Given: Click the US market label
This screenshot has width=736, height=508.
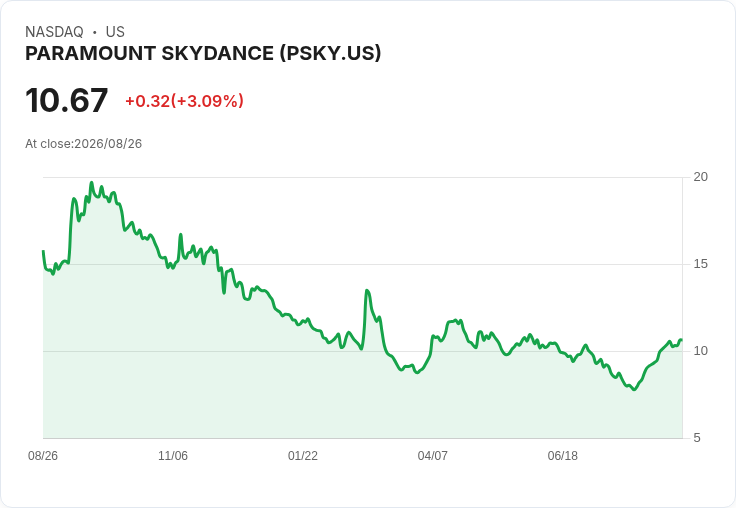Looking at the screenshot, I should 115,32.
